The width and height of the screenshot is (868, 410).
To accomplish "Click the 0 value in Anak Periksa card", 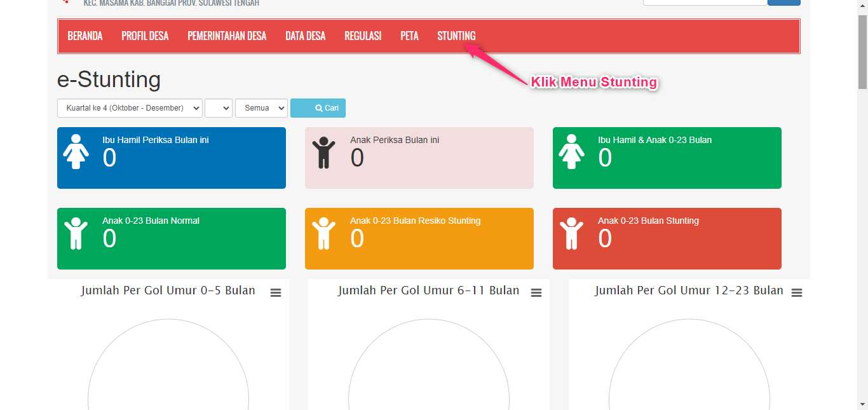I will [358, 158].
